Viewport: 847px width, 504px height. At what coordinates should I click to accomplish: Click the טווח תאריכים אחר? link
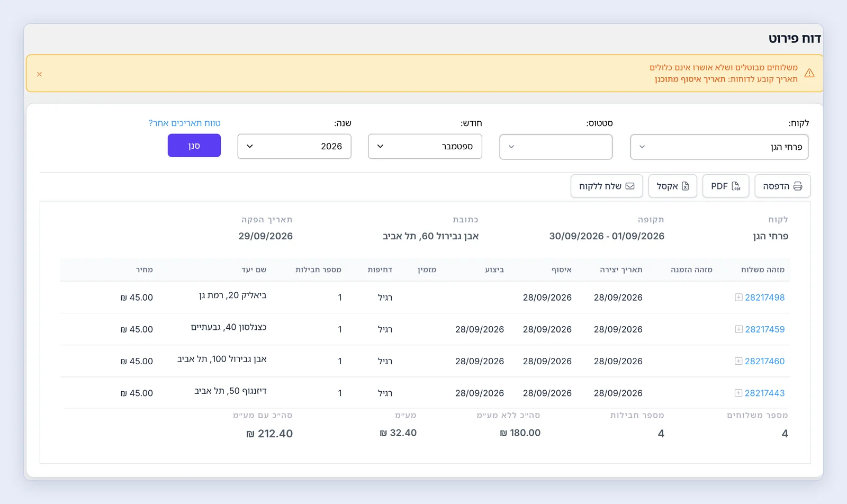pyautogui.click(x=185, y=123)
